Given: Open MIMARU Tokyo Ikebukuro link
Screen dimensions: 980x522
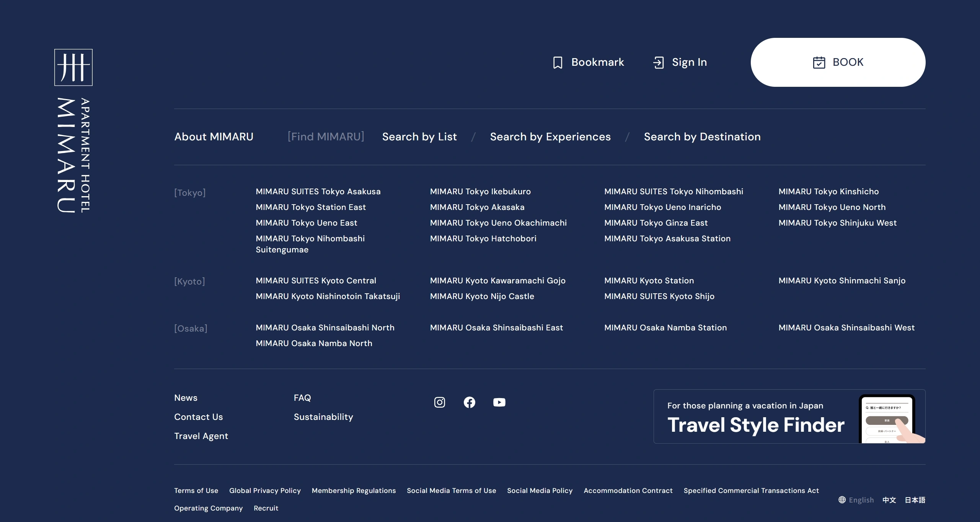Looking at the screenshot, I should coord(480,191).
